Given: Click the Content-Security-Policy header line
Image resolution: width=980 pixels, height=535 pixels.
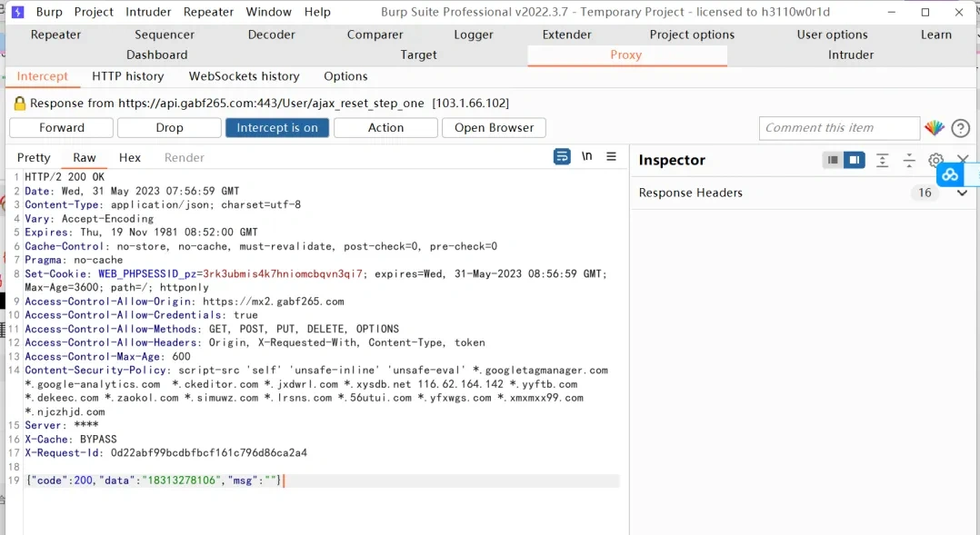Looking at the screenshot, I should (x=316, y=391).
